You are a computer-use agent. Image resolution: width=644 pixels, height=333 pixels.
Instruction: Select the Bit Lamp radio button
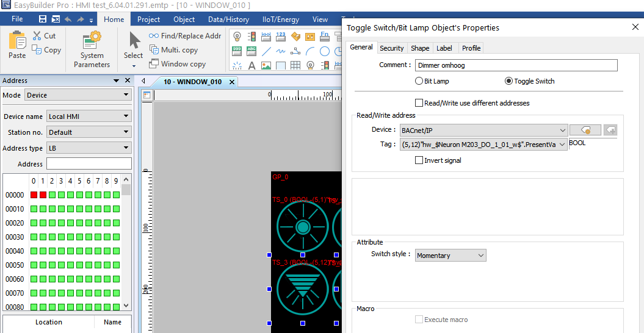point(419,81)
